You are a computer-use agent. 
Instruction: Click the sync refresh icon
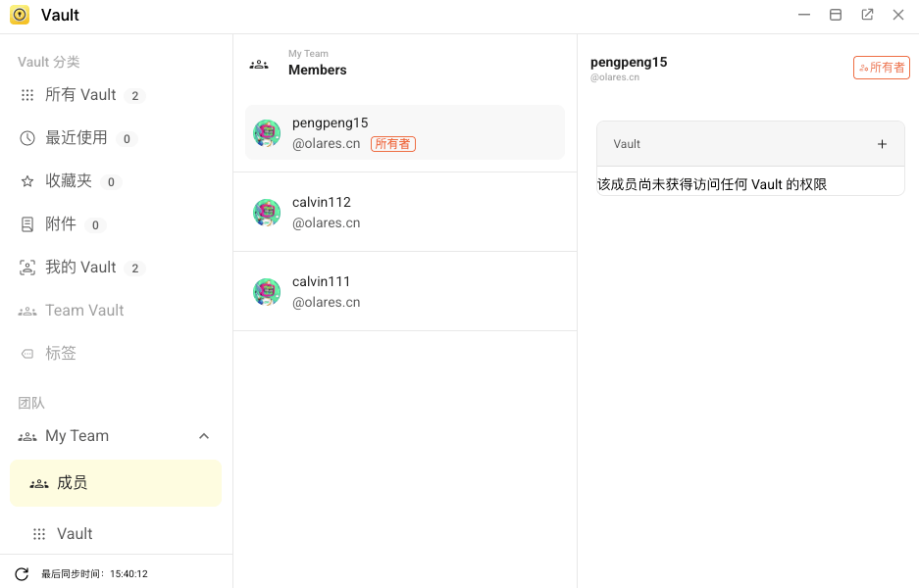22,573
